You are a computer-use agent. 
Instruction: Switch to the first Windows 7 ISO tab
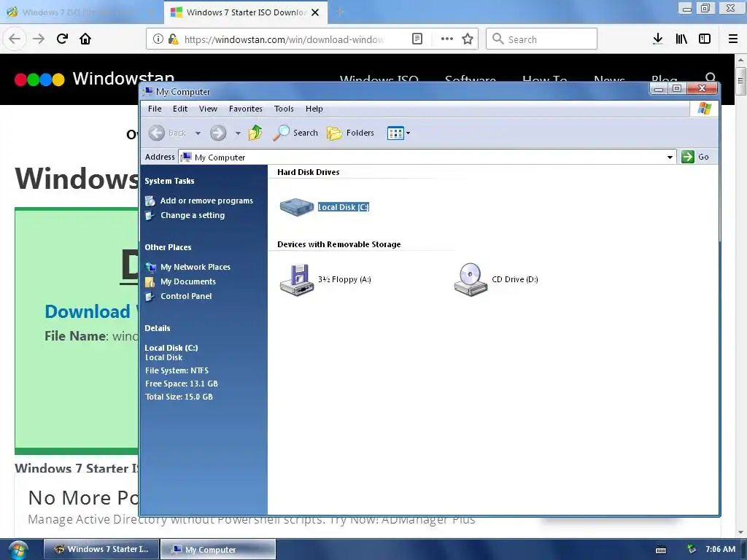(82, 12)
